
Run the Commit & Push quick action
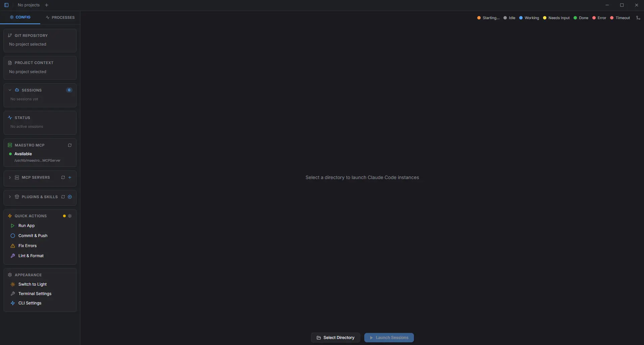(33, 236)
